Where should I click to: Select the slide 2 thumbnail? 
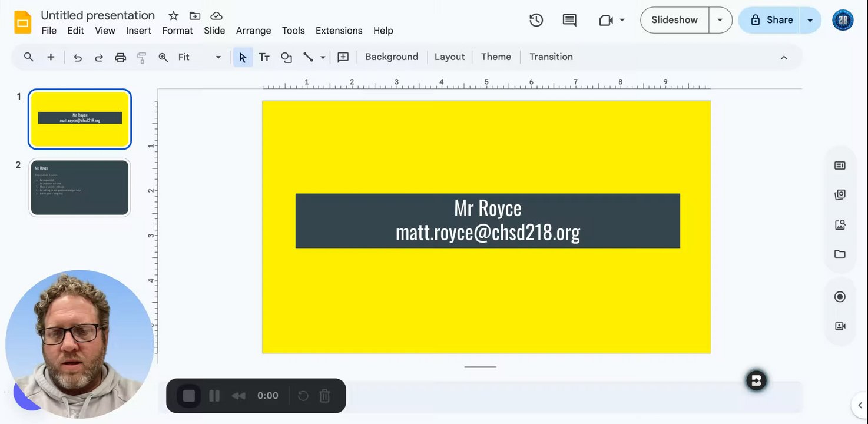[79, 187]
